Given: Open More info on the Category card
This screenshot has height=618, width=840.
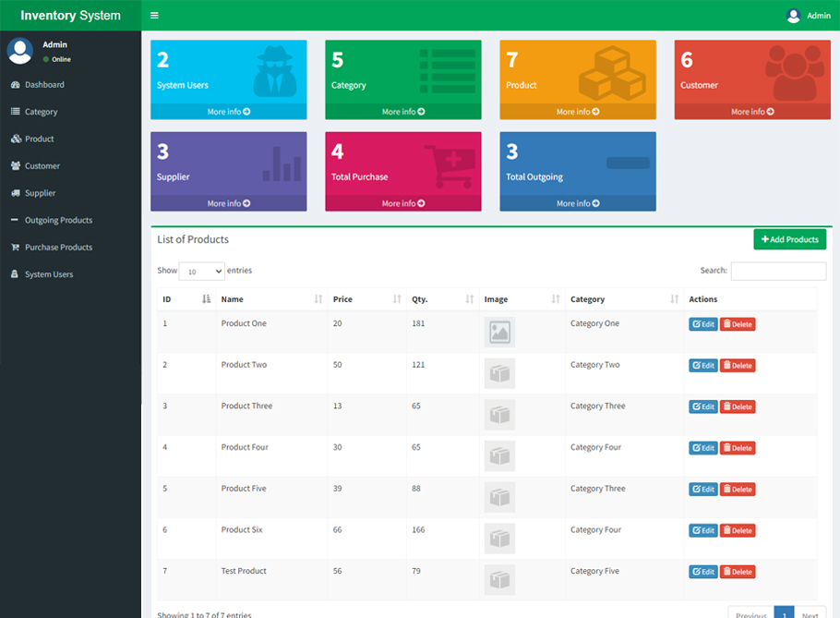Looking at the screenshot, I should coord(402,112).
